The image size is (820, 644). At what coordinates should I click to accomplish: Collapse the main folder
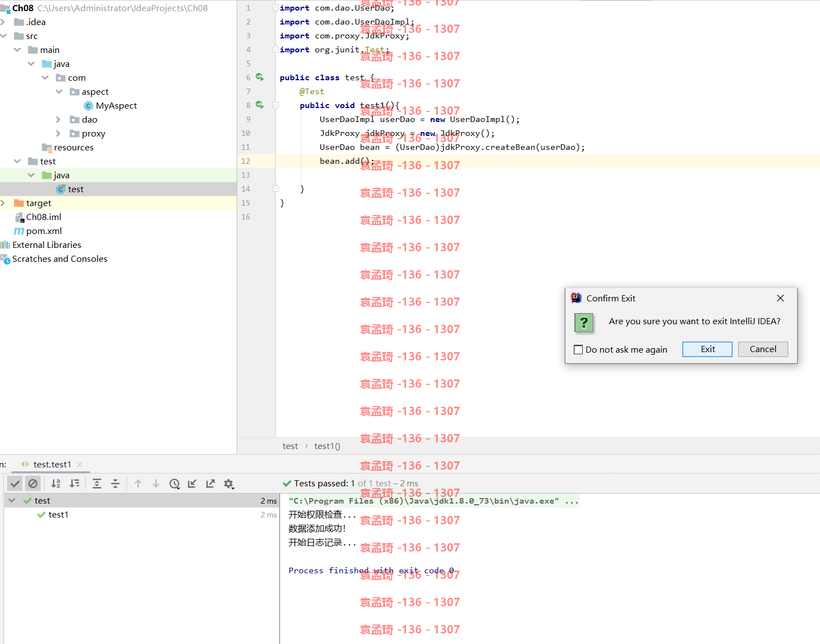point(17,50)
